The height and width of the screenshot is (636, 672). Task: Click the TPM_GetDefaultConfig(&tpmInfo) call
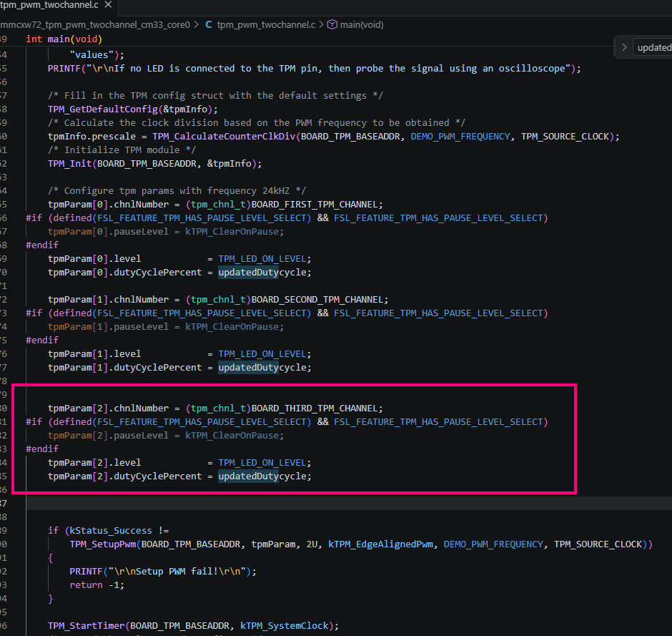(132, 109)
